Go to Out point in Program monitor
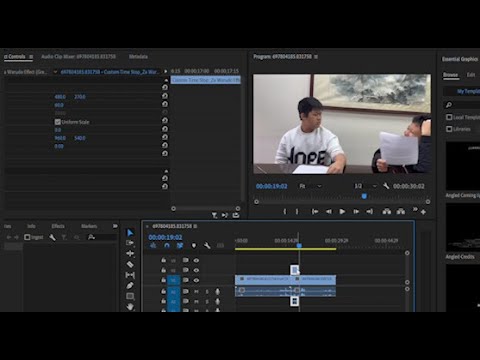 (370, 211)
